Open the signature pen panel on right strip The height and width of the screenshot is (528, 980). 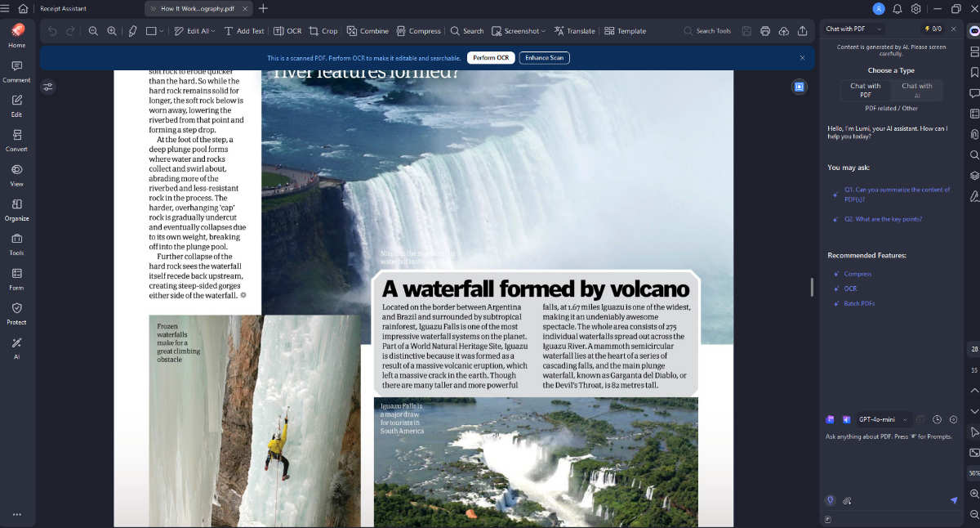[x=974, y=196]
